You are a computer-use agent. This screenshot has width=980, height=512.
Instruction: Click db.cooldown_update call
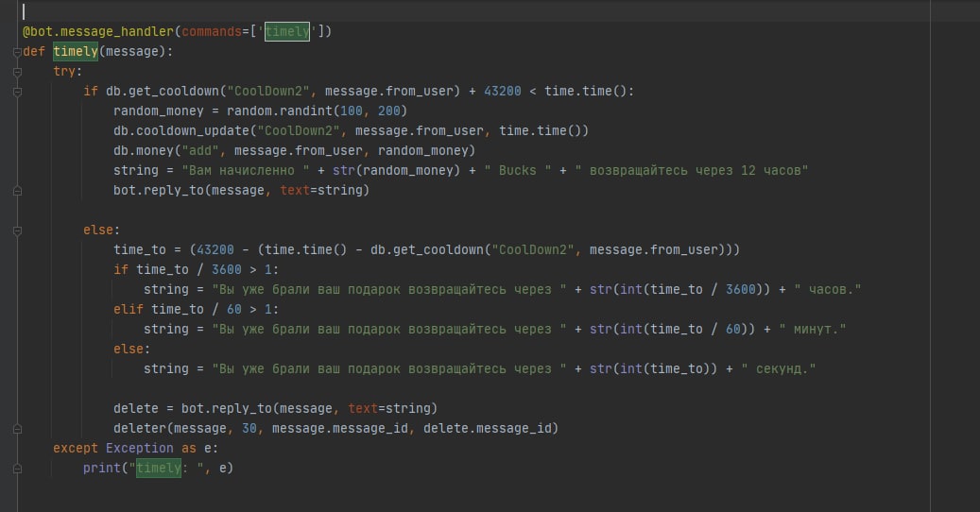pos(351,130)
